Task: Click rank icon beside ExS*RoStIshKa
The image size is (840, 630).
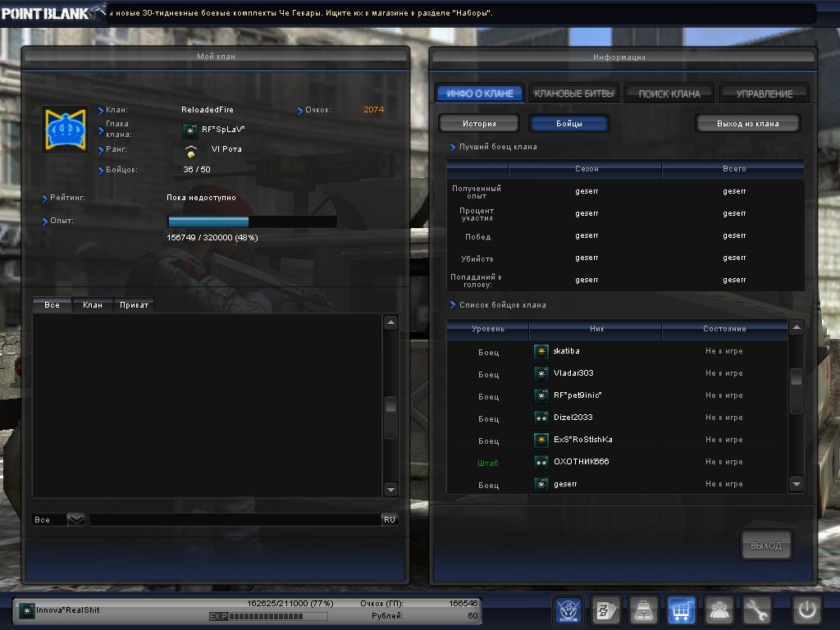Action: pyautogui.click(x=541, y=441)
